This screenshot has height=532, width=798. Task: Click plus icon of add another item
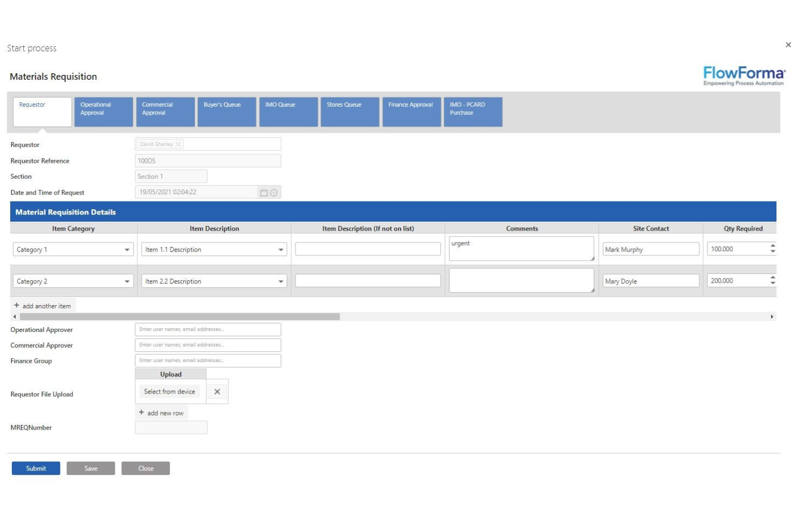coord(17,306)
